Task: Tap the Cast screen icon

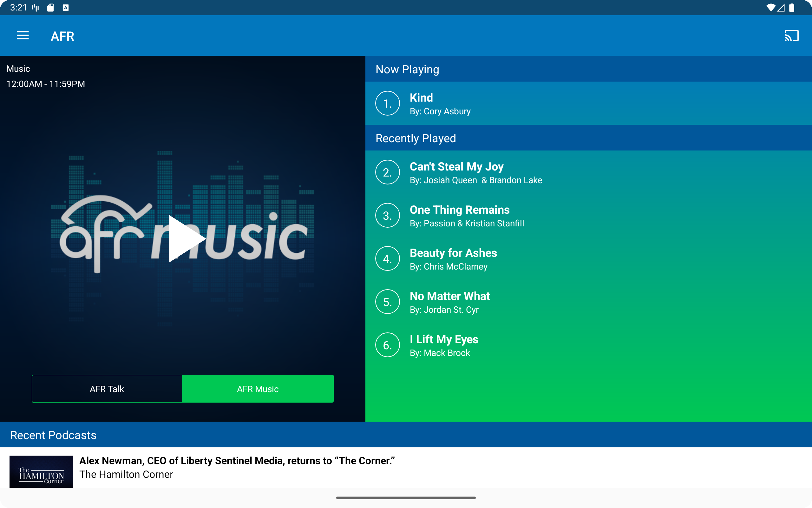Action: coord(791,36)
